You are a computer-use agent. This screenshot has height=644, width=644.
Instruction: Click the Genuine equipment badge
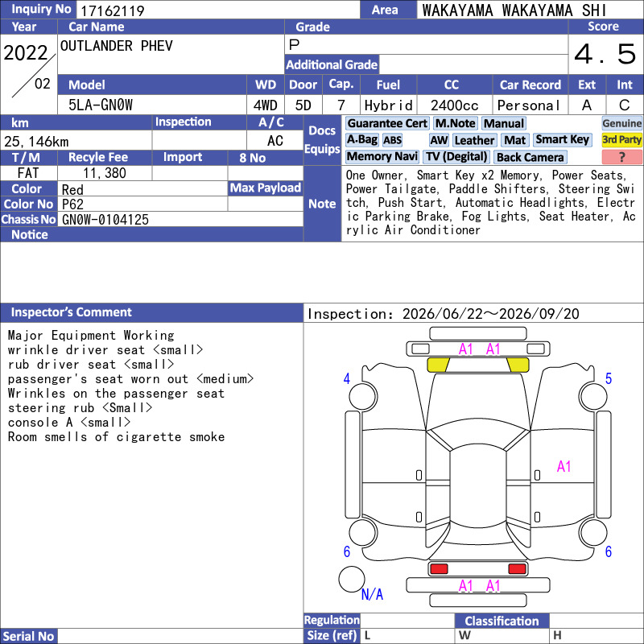621,124
